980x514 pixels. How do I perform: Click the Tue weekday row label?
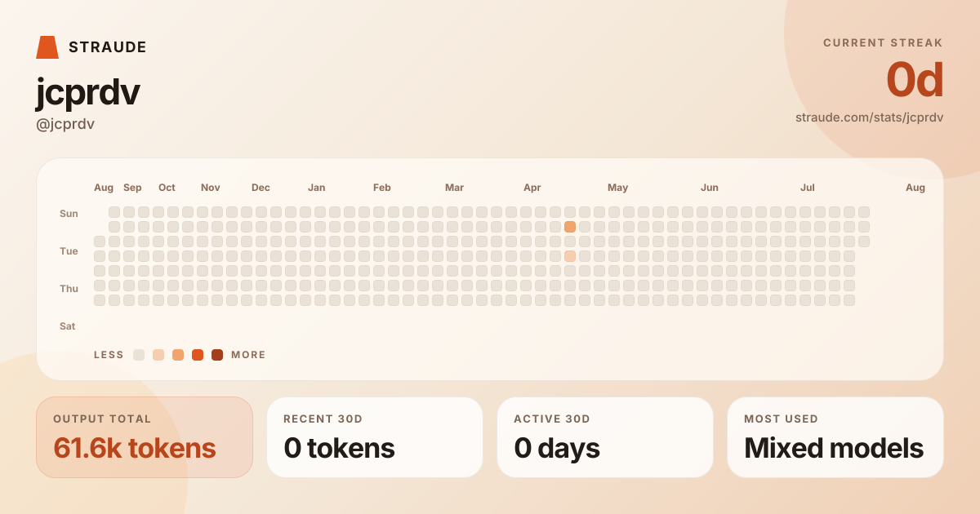tap(69, 251)
